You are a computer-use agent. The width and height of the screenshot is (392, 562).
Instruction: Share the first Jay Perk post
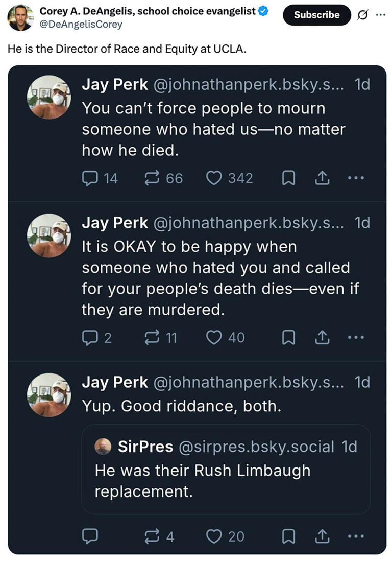tap(322, 178)
